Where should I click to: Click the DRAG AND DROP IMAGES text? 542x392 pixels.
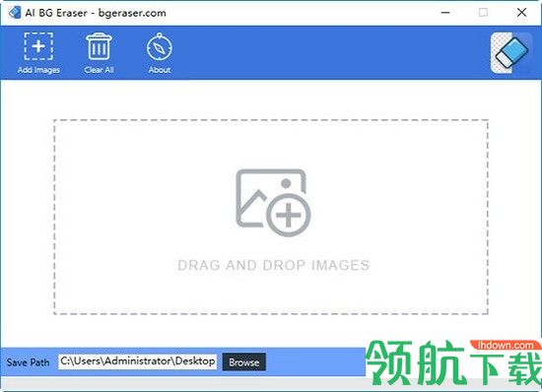[x=273, y=265]
